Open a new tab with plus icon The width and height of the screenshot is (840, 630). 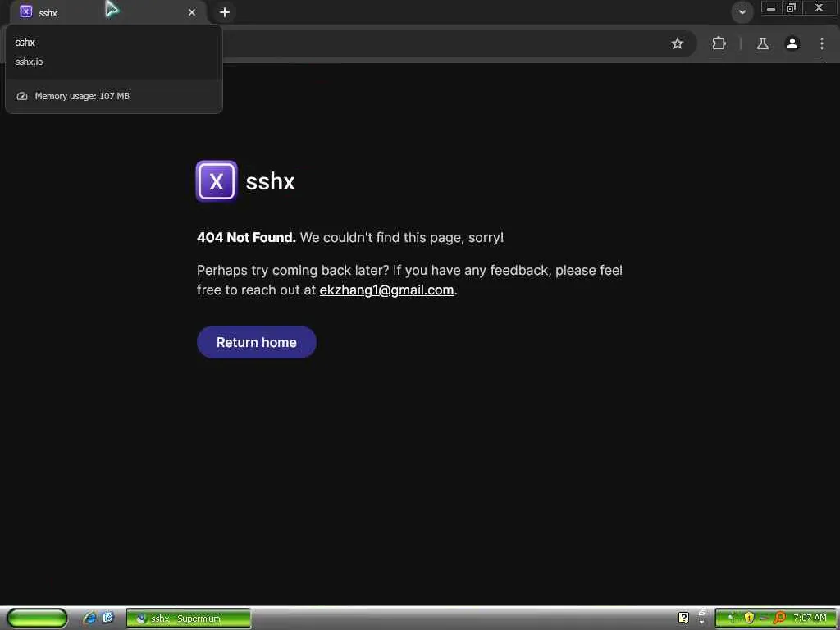coord(225,11)
